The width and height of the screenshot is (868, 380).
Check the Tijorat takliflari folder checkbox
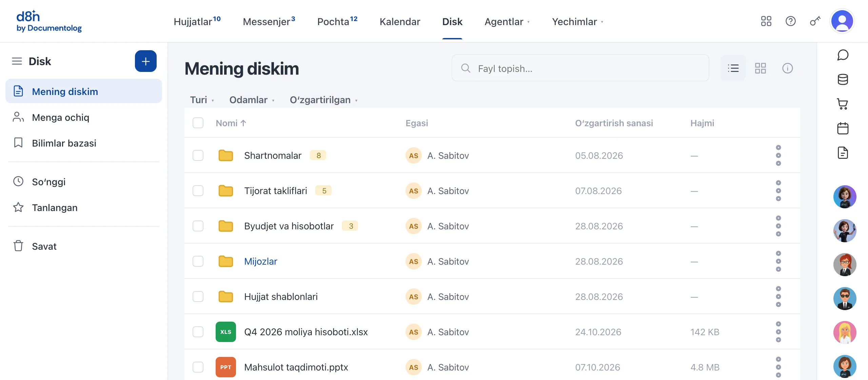coord(198,191)
